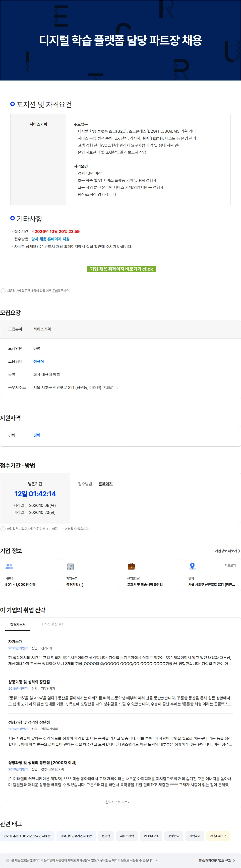Open 기업정보 더보기
The height and width of the screenshot is (868, 241).
click(227, 551)
